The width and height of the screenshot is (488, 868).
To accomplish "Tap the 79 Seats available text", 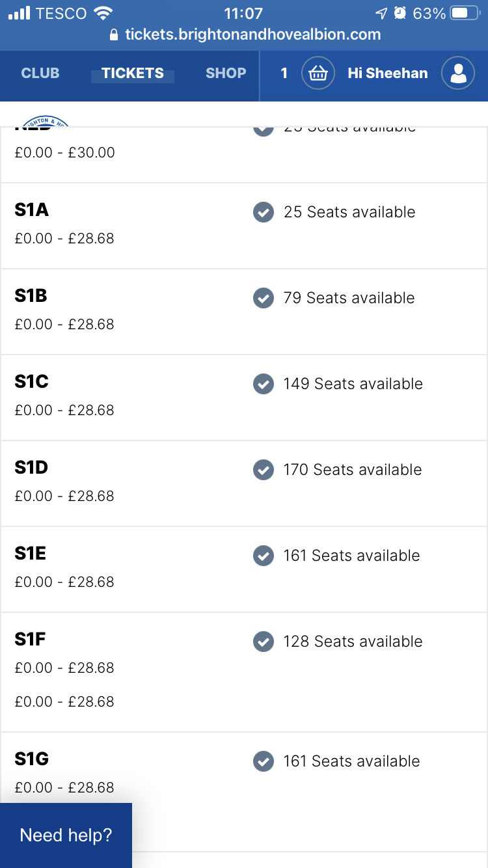I will point(349,298).
